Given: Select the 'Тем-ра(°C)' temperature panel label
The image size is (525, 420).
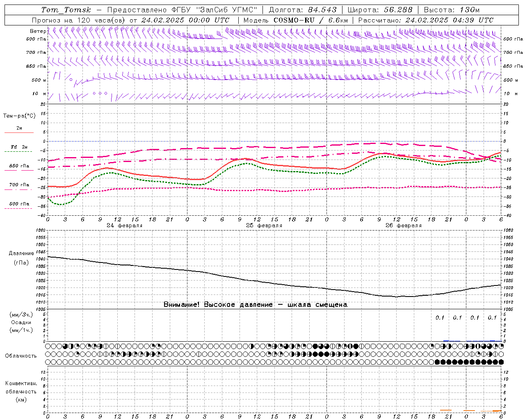Looking at the screenshot, I should 19,116.
